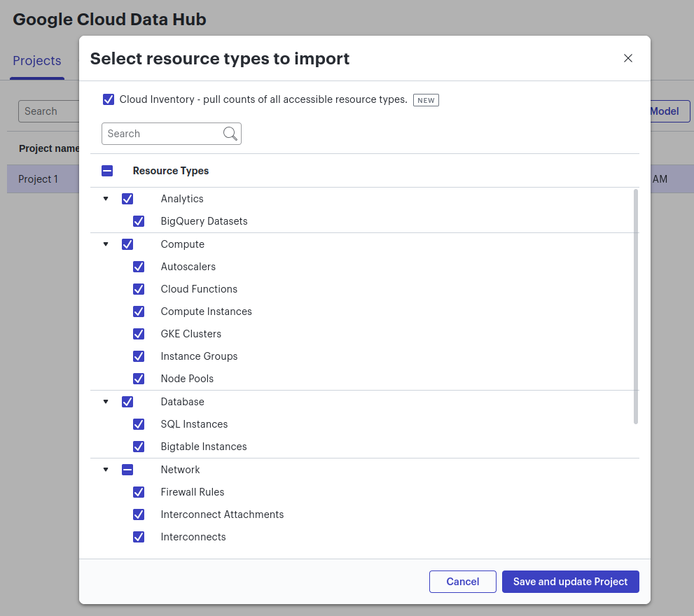The image size is (694, 616).
Task: Toggle the Autoscalers checkbox
Action: [139, 267]
